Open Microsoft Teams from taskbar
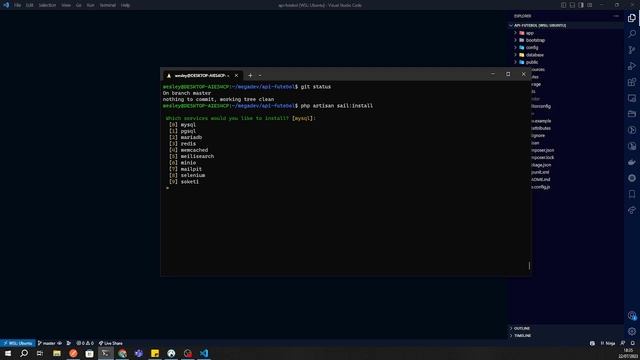640x360 pixels. (x=138, y=353)
